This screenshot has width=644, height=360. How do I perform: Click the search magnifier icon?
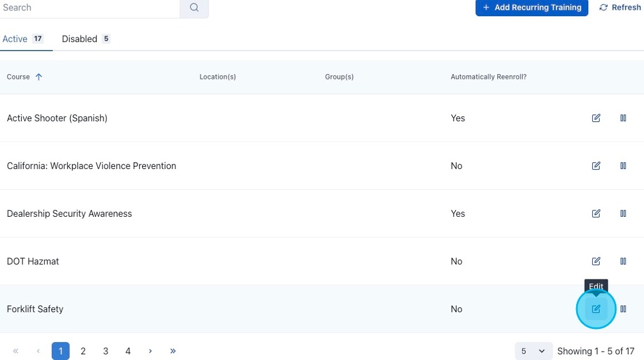194,8
